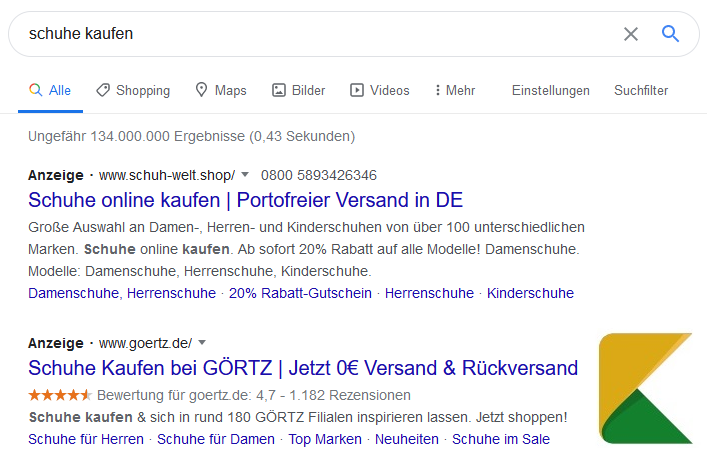
Task: Click the GÖRTZ yellow-green logo thumbnail
Action: [646, 388]
